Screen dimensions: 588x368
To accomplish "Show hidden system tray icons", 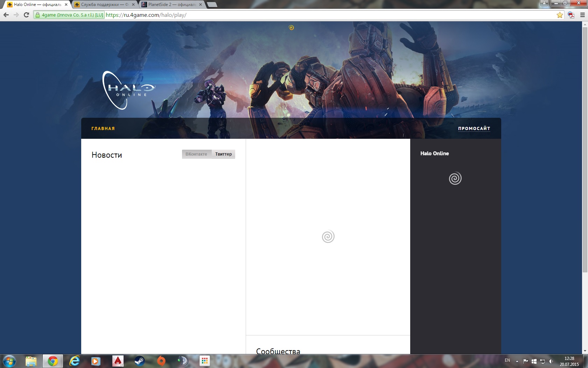I will coord(517,361).
